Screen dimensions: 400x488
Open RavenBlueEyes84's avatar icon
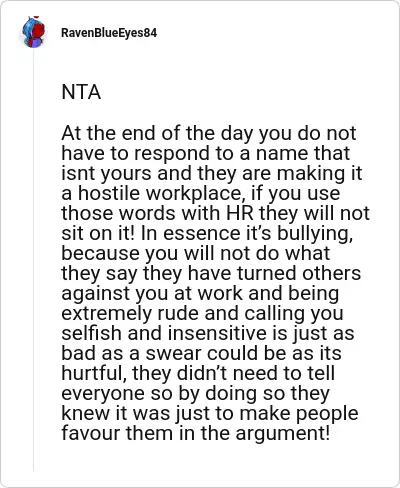33,32
